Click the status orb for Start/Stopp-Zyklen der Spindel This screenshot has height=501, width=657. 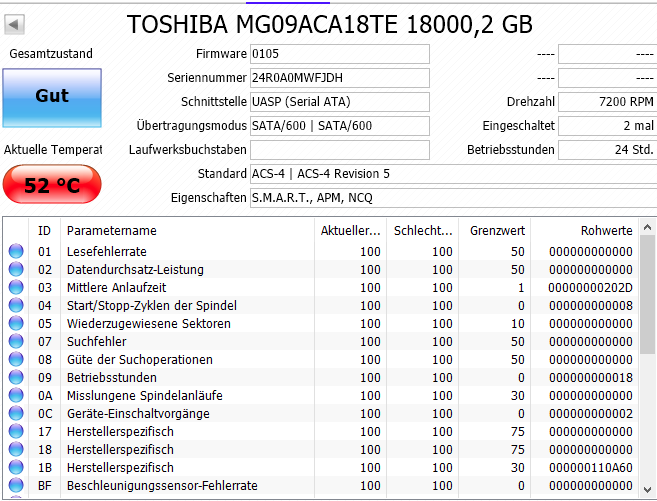(16, 305)
